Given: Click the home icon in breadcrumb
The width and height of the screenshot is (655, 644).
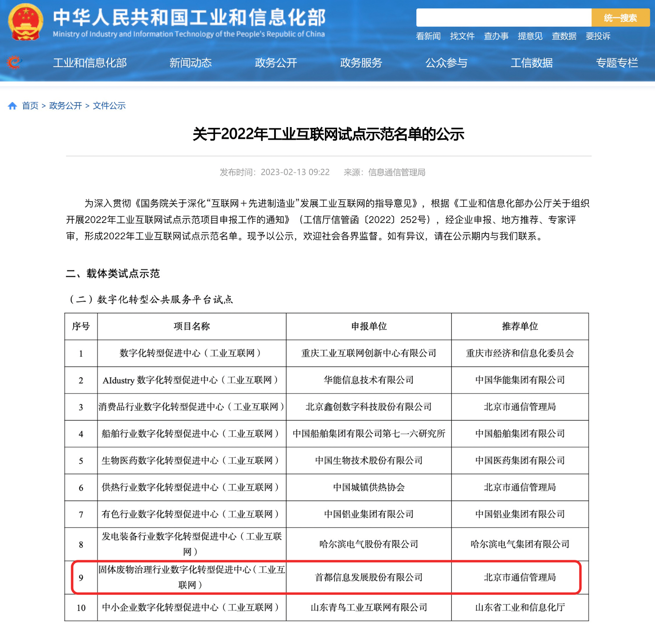Looking at the screenshot, I should pyautogui.click(x=12, y=106).
